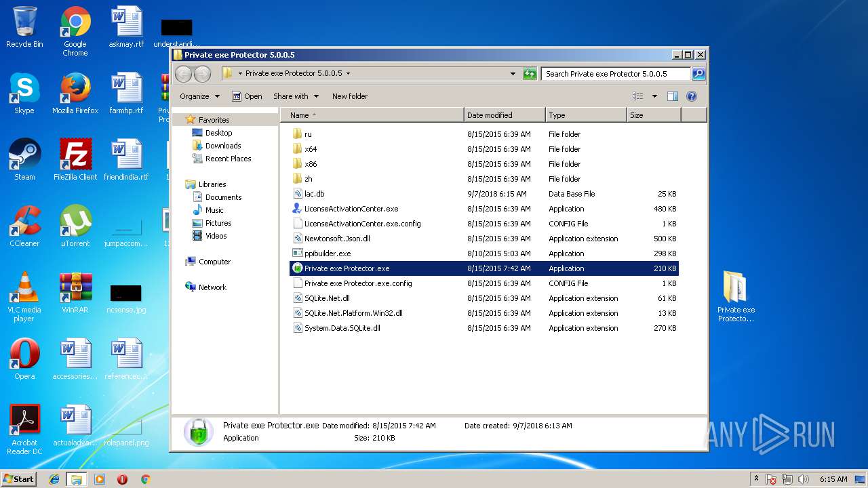The width and height of the screenshot is (868, 488).
Task: Open Mozilla Firefox desktop shortcut
Action: coord(75,94)
